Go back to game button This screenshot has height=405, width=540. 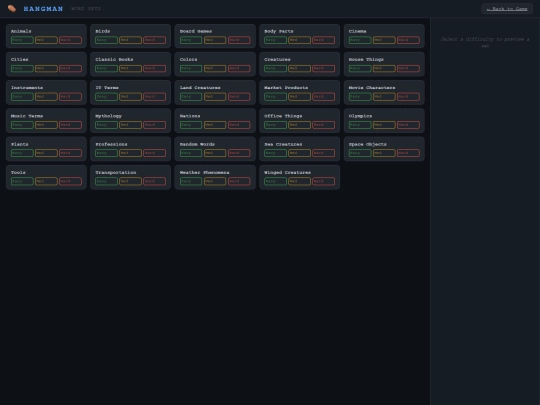coord(507,9)
